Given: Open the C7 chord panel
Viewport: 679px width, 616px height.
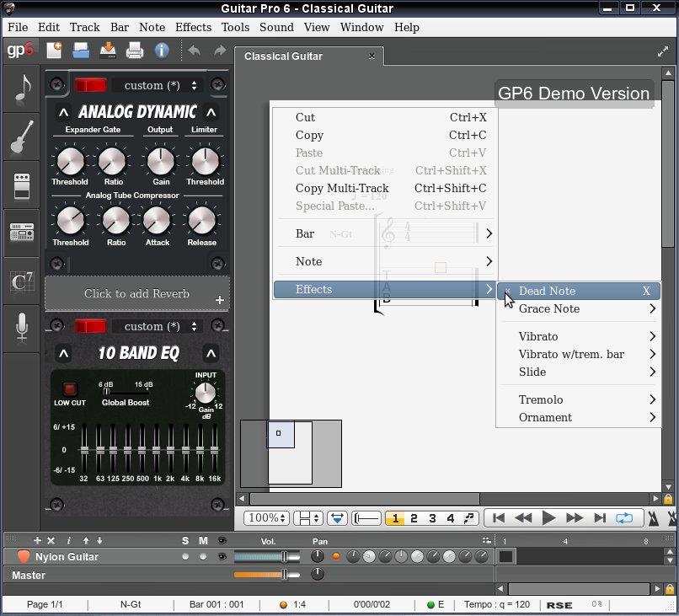Looking at the screenshot, I should click(22, 281).
